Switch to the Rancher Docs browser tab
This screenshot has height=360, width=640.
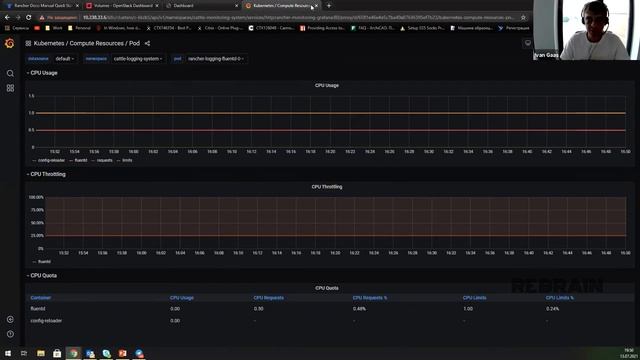click(41, 6)
